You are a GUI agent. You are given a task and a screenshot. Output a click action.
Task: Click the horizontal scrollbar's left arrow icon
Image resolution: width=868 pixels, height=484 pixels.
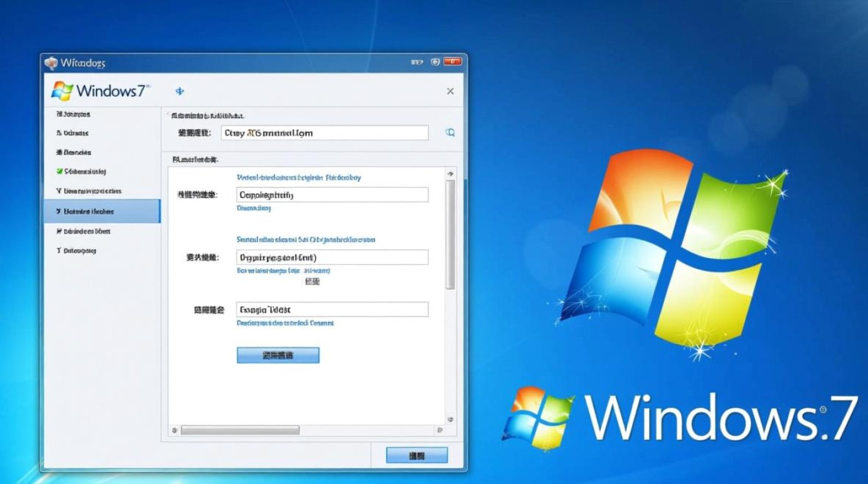click(173, 429)
